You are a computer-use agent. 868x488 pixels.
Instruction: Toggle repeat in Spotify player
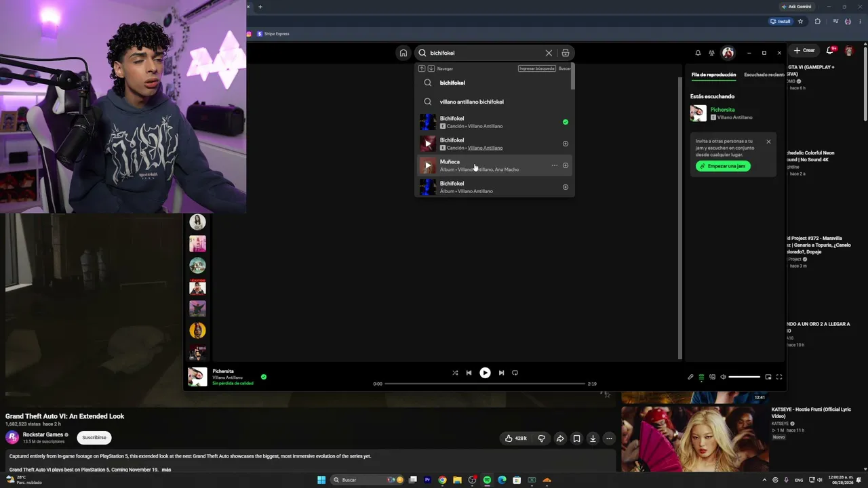(x=515, y=373)
